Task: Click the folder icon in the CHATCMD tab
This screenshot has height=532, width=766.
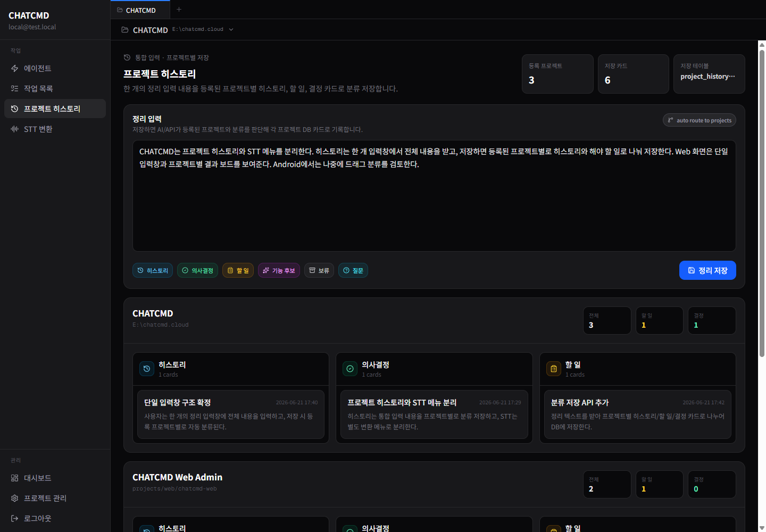Action: pos(120,10)
